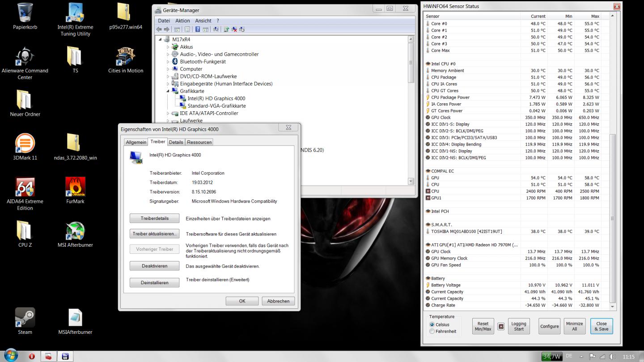The width and height of the screenshot is (644, 362).
Task: Click the volume speaker icon in system tray
Action: [x=612, y=357]
